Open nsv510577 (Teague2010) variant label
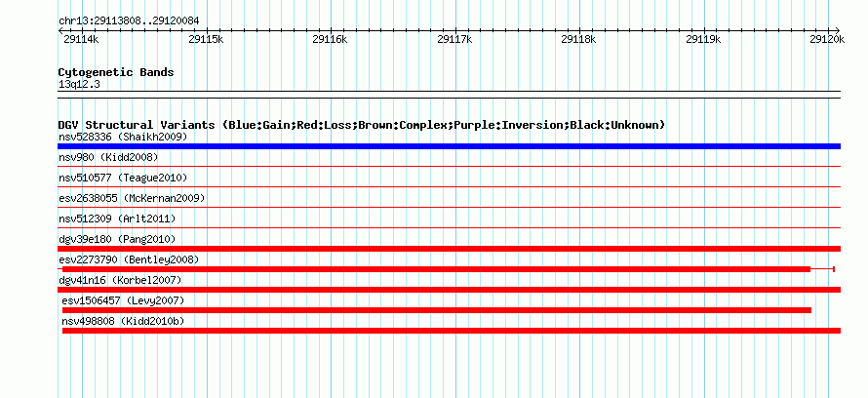868x398 pixels. (123, 178)
